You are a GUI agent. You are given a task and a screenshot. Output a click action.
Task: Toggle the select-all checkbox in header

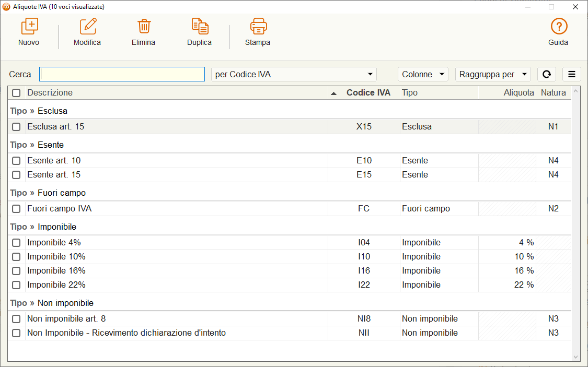click(x=16, y=93)
